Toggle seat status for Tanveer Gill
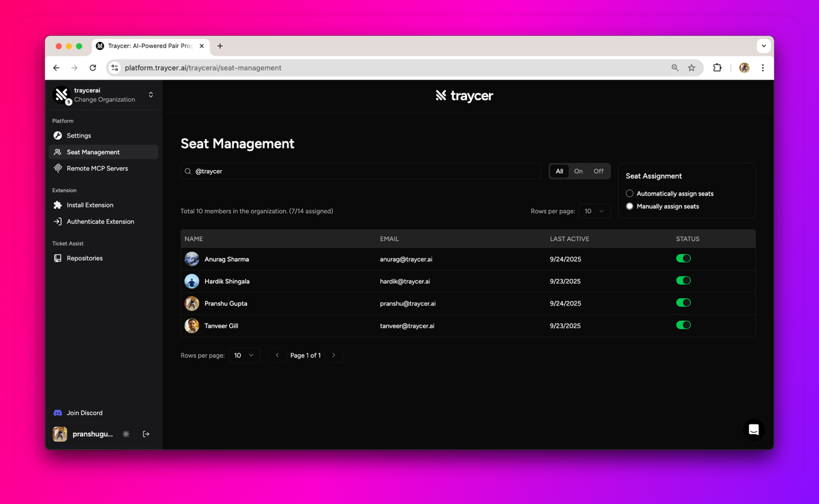The width and height of the screenshot is (819, 504). (x=683, y=325)
